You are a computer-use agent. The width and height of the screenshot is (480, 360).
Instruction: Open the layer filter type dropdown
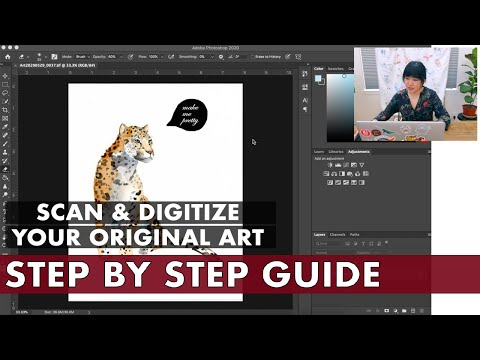(328, 244)
